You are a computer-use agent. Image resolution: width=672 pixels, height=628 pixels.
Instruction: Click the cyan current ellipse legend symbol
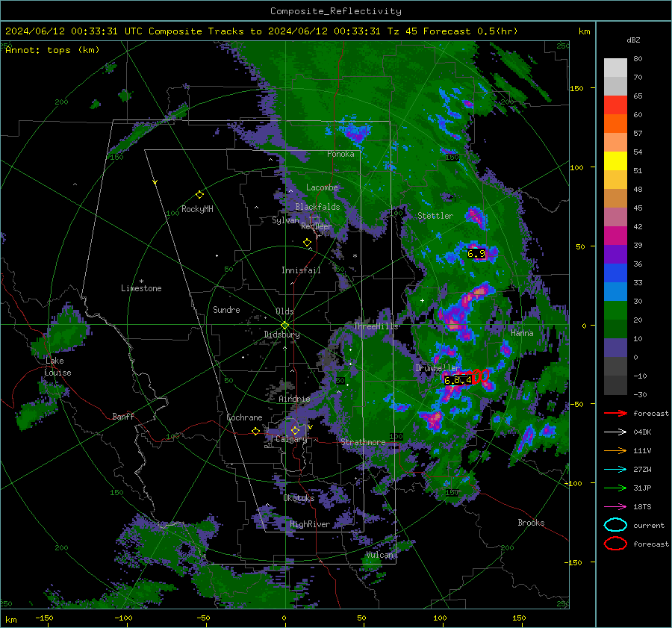615,525
